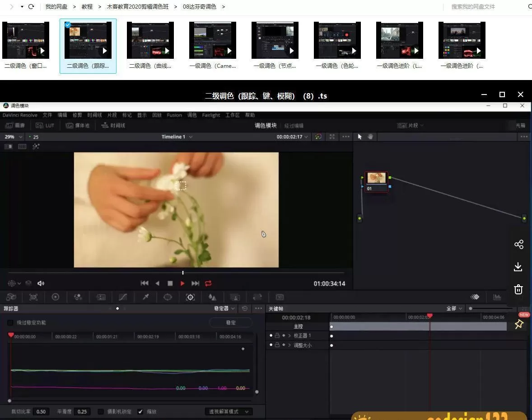This screenshot has height=420, width=532.
Task: Enable the 绕过稳定功能 checkbox
Action: (10, 323)
